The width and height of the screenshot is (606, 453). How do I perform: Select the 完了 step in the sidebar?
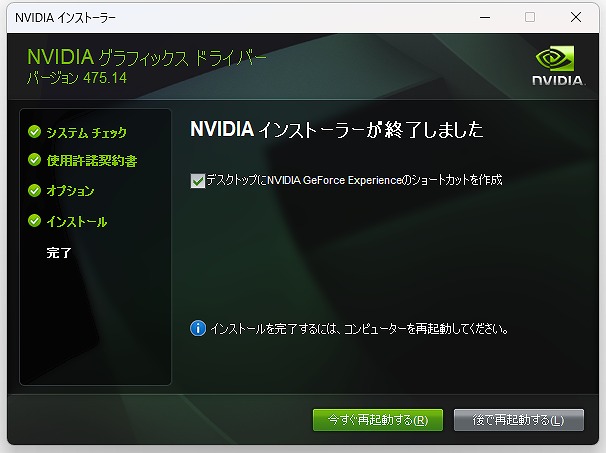pyautogui.click(x=59, y=253)
